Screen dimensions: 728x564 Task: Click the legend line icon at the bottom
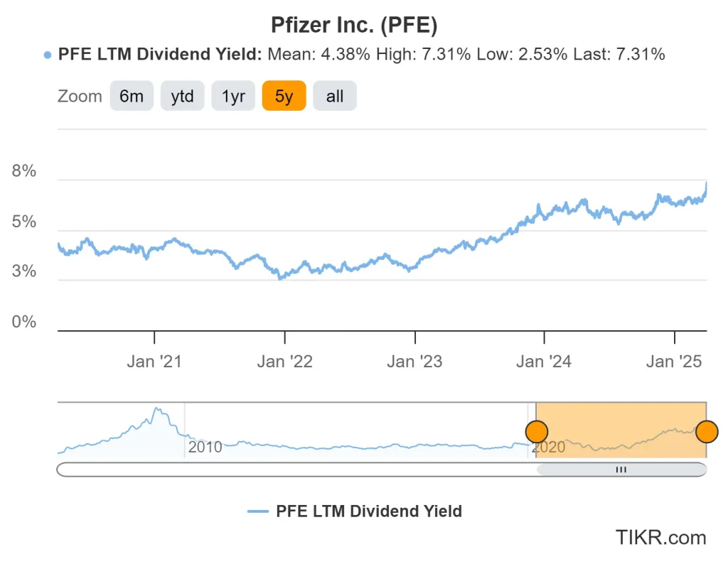257,511
